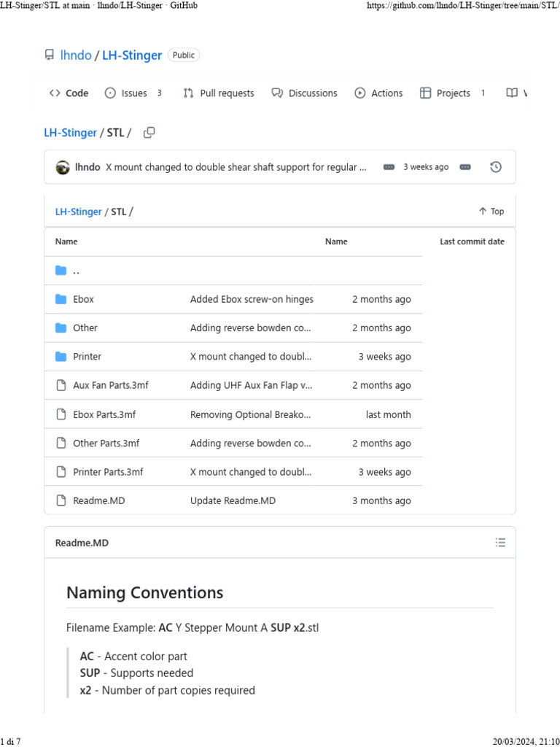
Task: Switch to the Issues tab
Action: point(126,93)
